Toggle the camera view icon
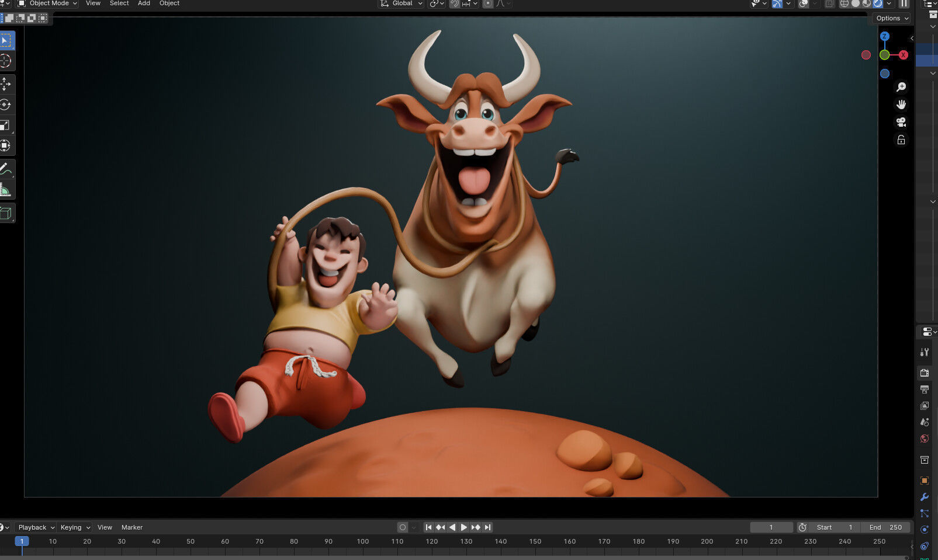The image size is (938, 560). [901, 122]
